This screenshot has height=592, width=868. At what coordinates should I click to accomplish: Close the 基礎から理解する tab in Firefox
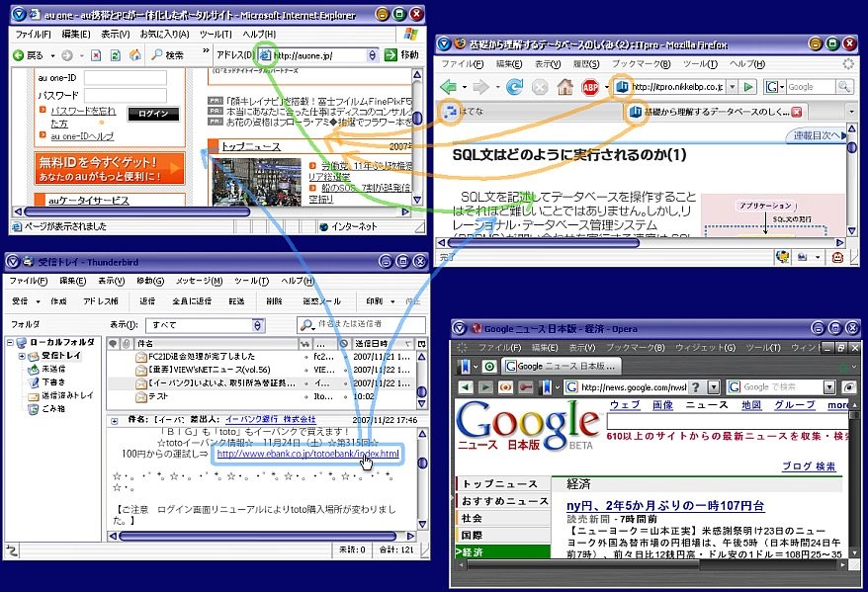[x=796, y=113]
